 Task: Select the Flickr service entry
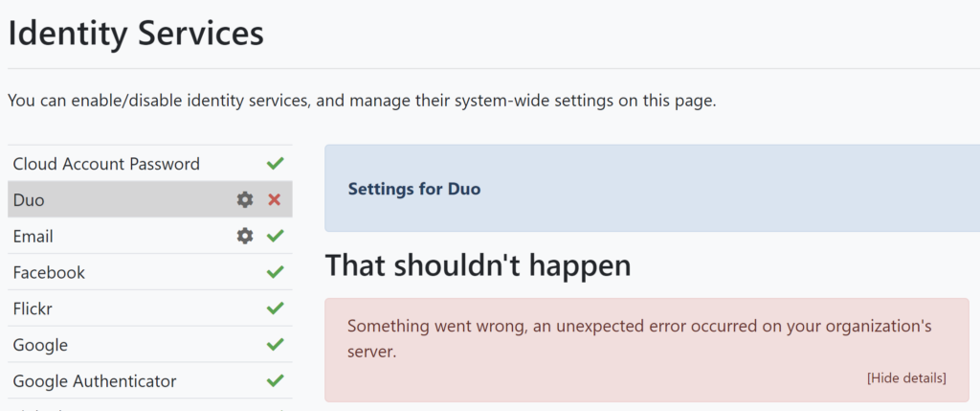(x=150, y=308)
